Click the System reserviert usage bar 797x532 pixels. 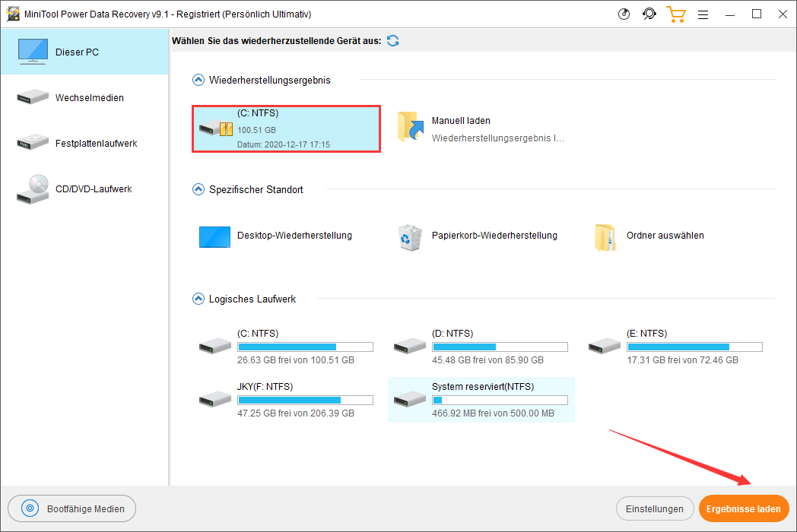pyautogui.click(x=500, y=400)
